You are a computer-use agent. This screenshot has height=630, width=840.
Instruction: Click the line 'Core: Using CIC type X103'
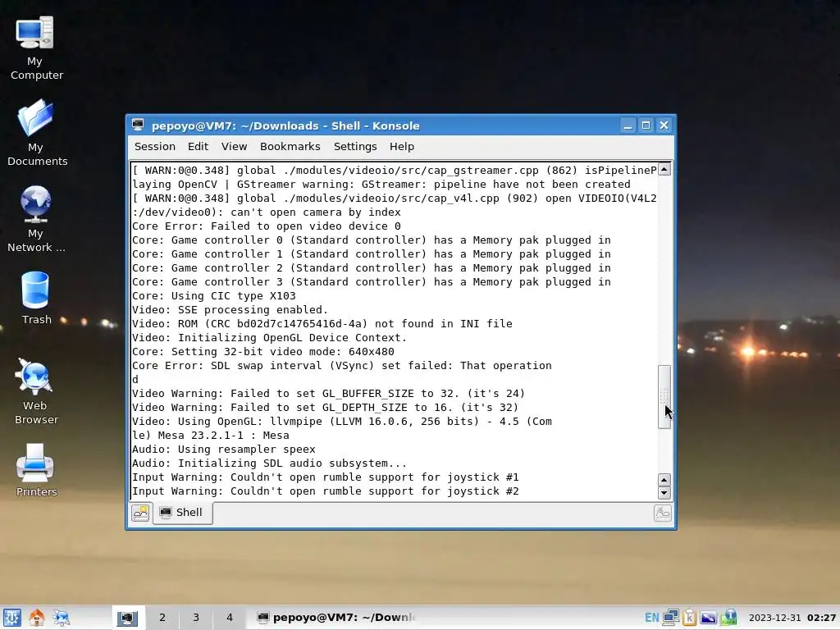point(214,295)
